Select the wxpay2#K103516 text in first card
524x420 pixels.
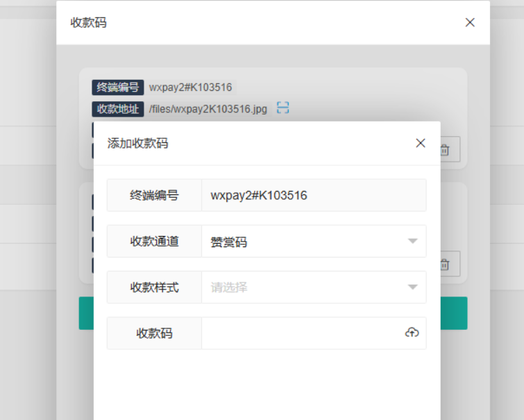tap(191, 87)
